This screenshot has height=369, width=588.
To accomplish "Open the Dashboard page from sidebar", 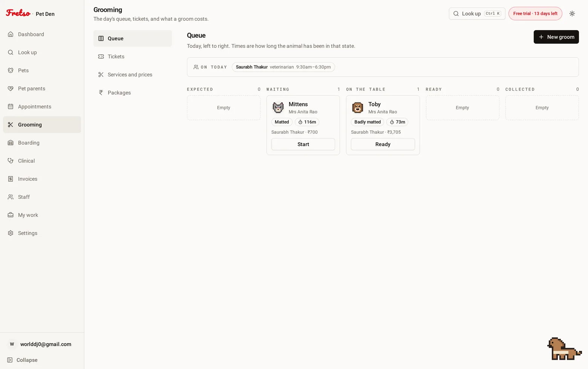I will coord(42,34).
